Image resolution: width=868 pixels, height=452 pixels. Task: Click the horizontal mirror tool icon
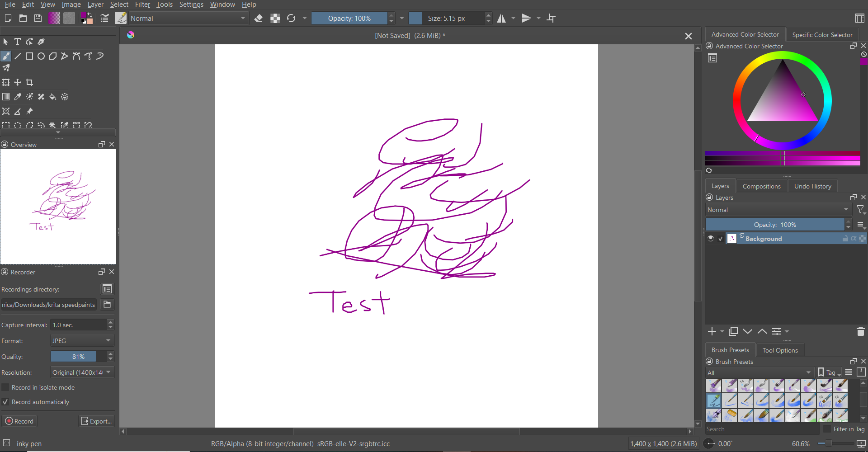click(501, 18)
